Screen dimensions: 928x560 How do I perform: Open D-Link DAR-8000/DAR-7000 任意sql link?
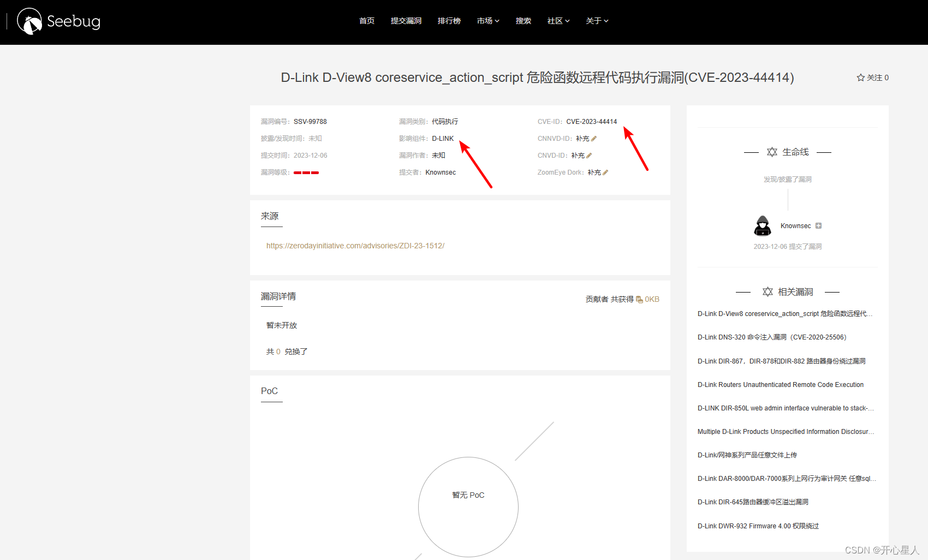787,479
